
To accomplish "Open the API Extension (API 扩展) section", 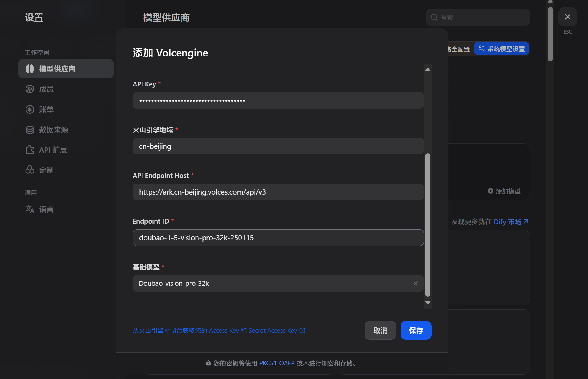I will pos(53,150).
